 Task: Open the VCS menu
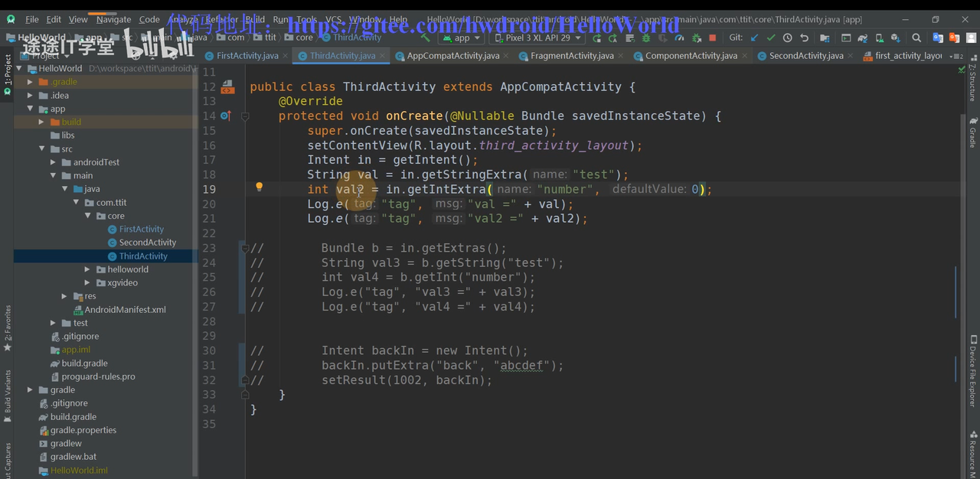click(334, 19)
